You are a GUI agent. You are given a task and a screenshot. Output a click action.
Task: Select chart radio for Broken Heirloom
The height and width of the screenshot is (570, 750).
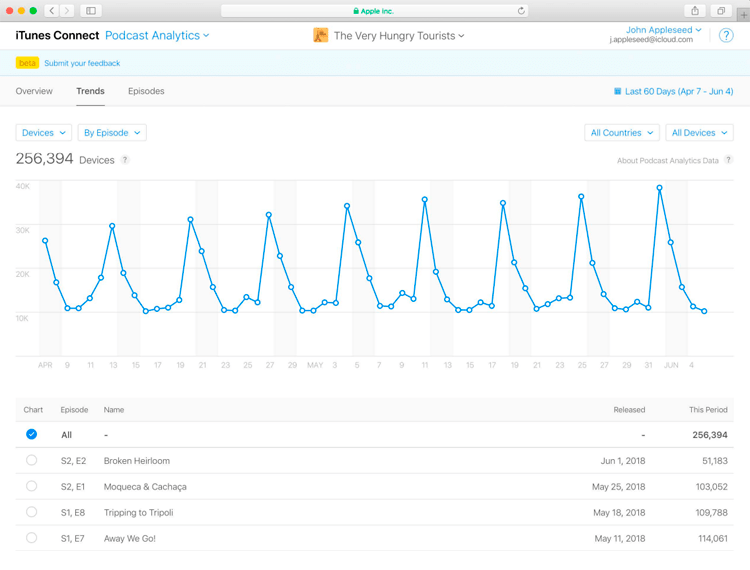[32, 460]
